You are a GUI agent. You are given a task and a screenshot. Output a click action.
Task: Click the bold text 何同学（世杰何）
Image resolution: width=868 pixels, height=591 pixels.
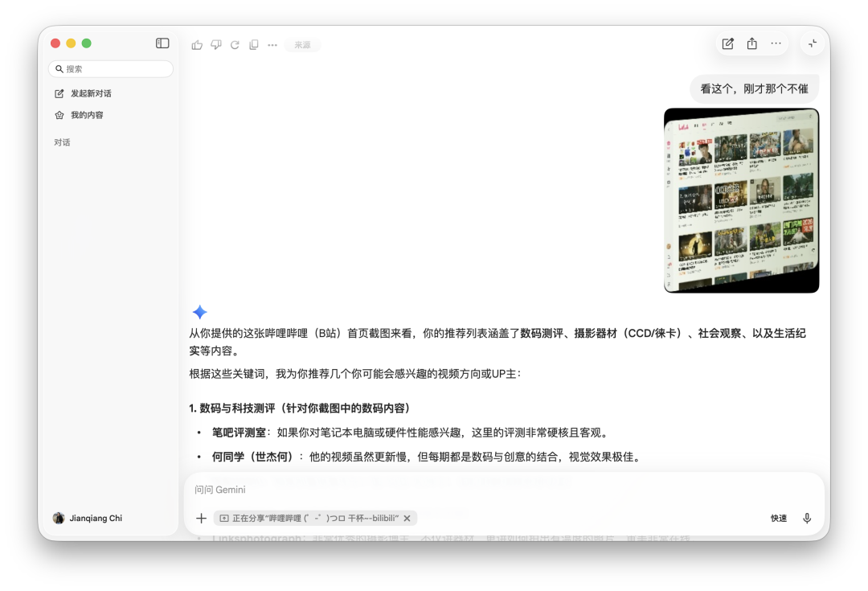pyautogui.click(x=252, y=457)
